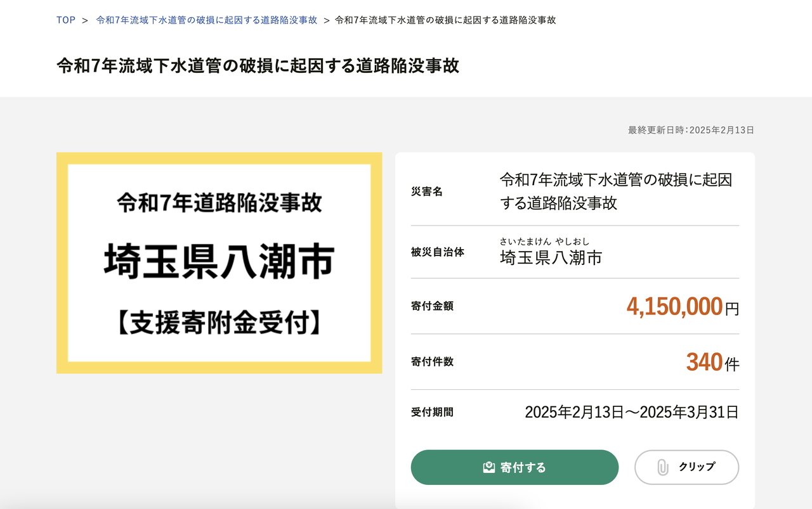
Task: Click the 受付期間 label
Action: pos(432,412)
